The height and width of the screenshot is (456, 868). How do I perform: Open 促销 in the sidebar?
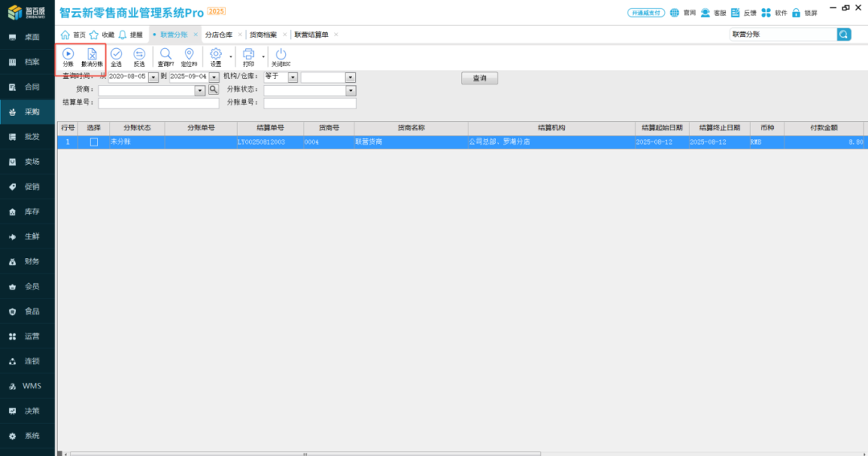click(x=27, y=187)
